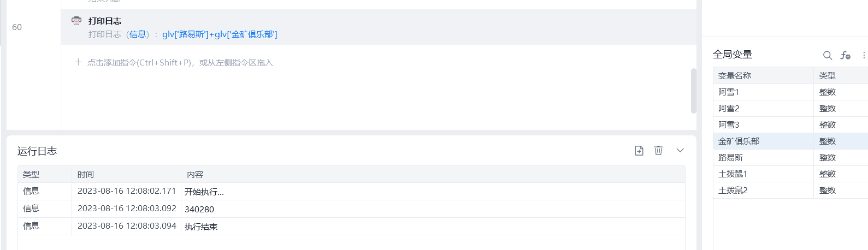Open the 全局变量 more options menu
Screen dimensions: 868x250
[864, 55]
